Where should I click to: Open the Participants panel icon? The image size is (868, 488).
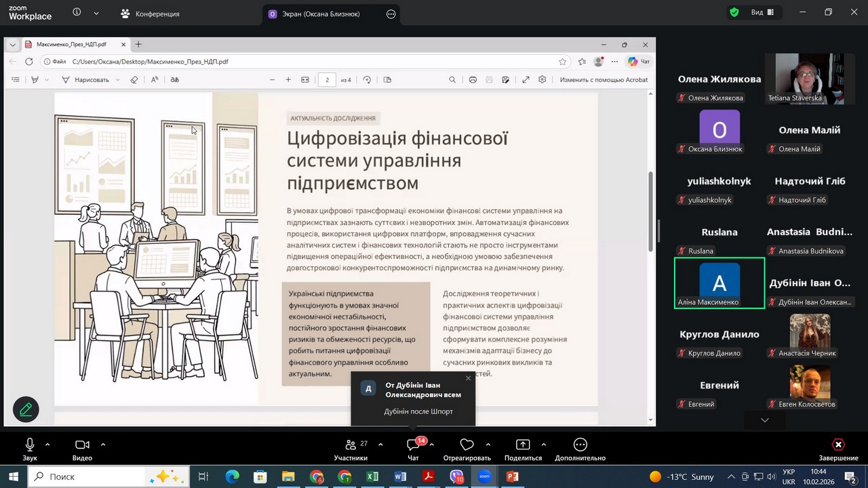pyautogui.click(x=351, y=445)
